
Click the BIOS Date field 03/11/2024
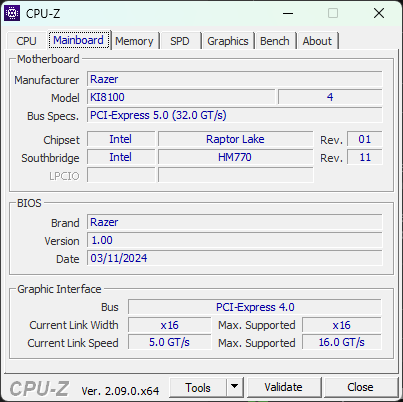pos(235,258)
